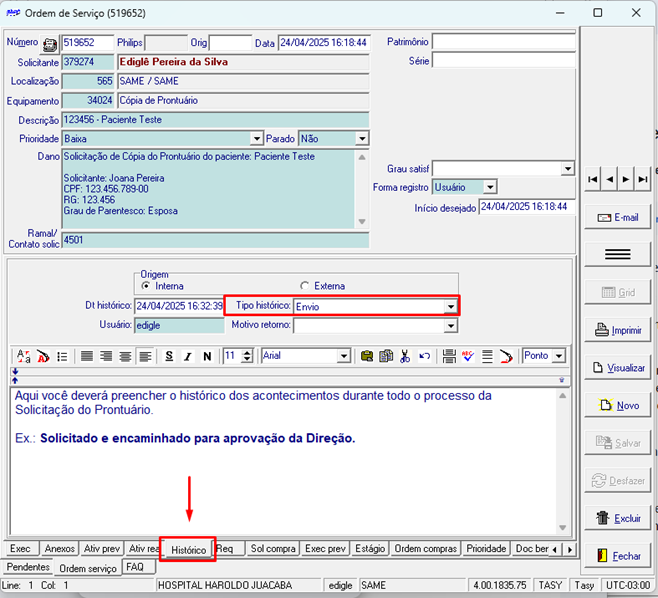Toggle bold (N) formatting
This screenshot has height=598, width=658.
[x=207, y=357]
